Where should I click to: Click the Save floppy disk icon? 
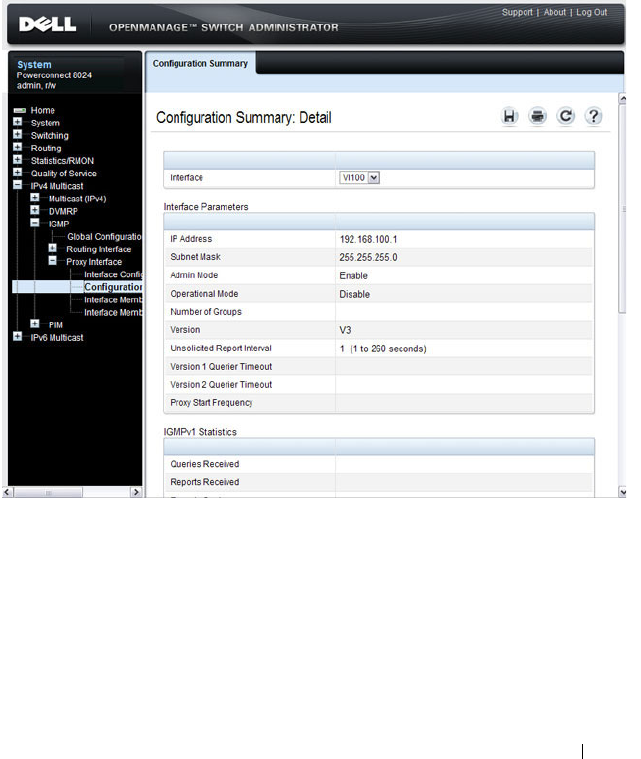(509, 117)
